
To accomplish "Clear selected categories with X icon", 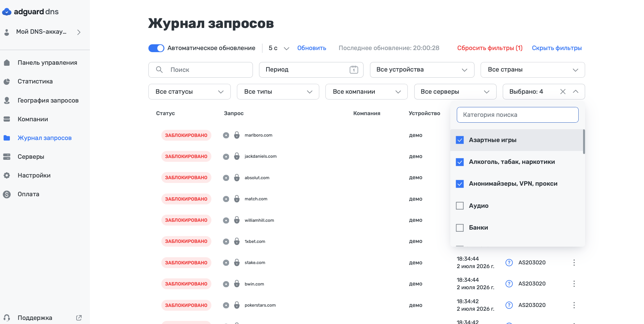I will pos(563,92).
